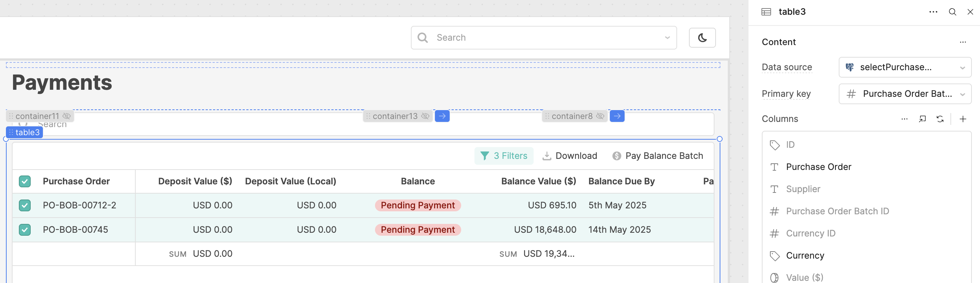Screen dimensions: 980x283
Task: Uncheck row PO-BOB-00745 checkbox
Action: (x=25, y=230)
